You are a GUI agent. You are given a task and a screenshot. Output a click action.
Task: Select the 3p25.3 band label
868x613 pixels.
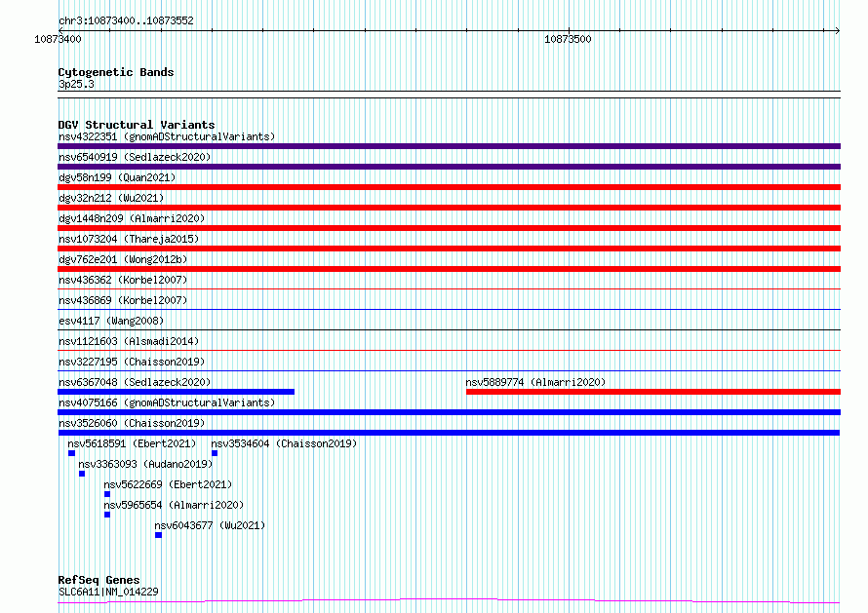tap(76, 84)
